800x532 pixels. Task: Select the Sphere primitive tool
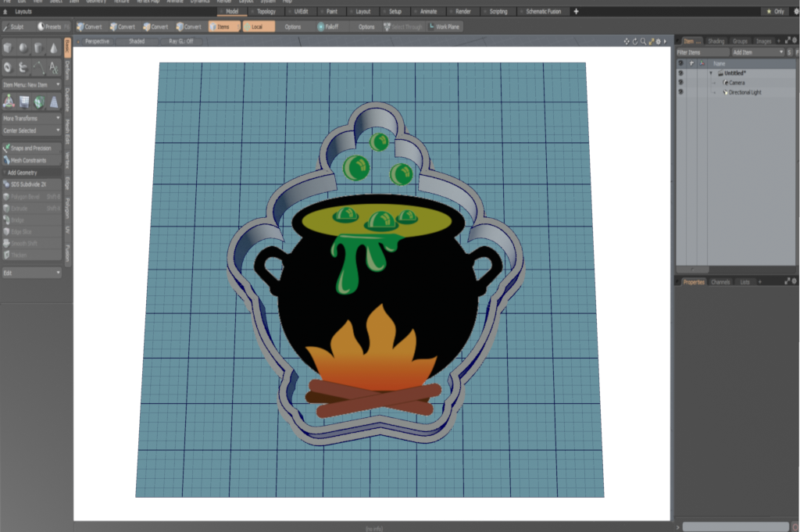click(23, 48)
